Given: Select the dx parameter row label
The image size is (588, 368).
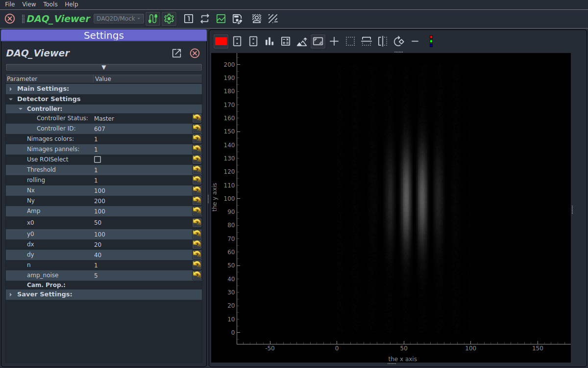Looking at the screenshot, I should (30, 244).
